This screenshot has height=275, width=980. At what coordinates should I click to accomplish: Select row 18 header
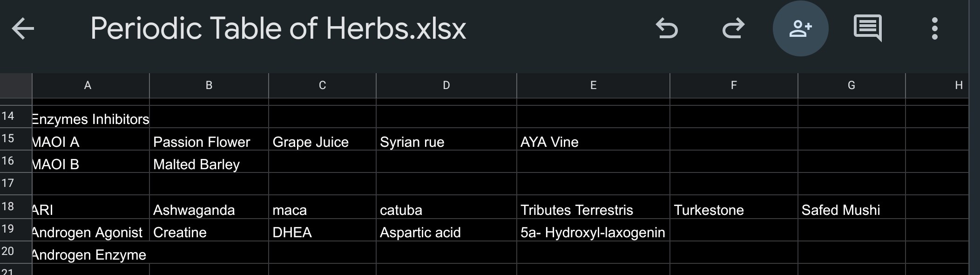pyautogui.click(x=8, y=206)
